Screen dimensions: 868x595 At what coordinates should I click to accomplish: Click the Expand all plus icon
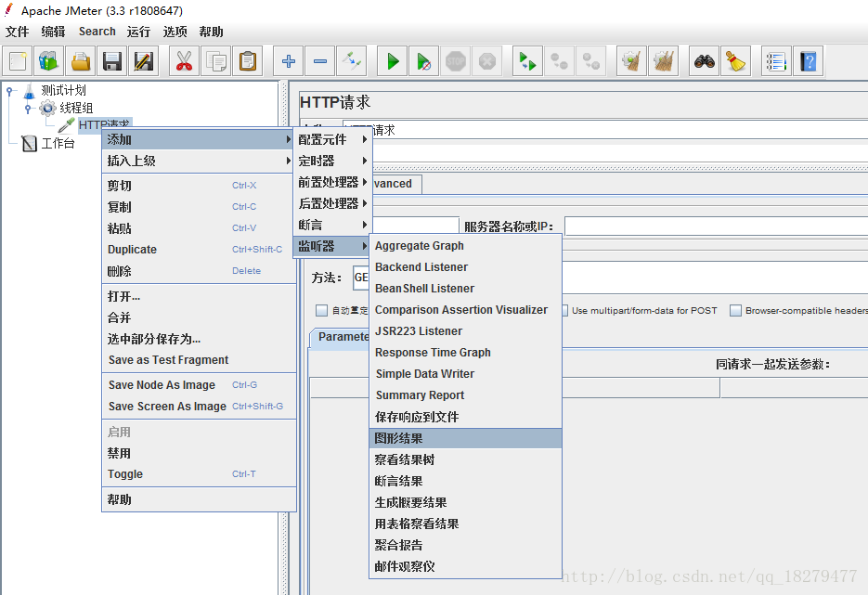click(288, 61)
